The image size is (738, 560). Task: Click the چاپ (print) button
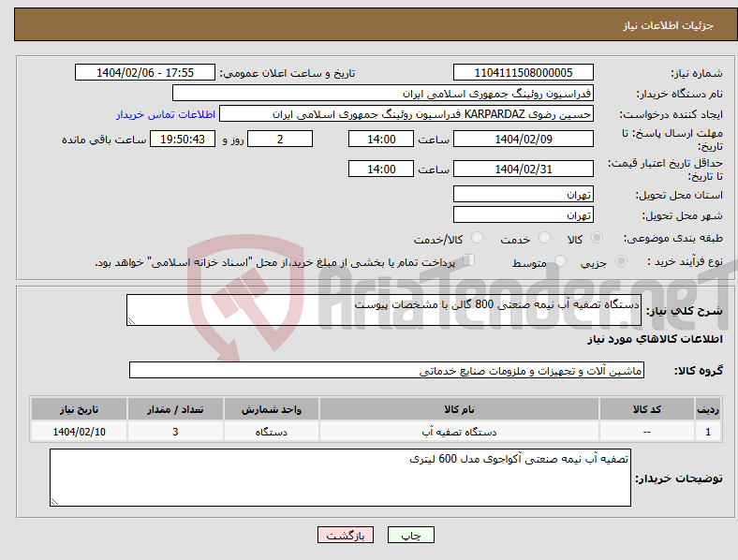tap(410, 535)
